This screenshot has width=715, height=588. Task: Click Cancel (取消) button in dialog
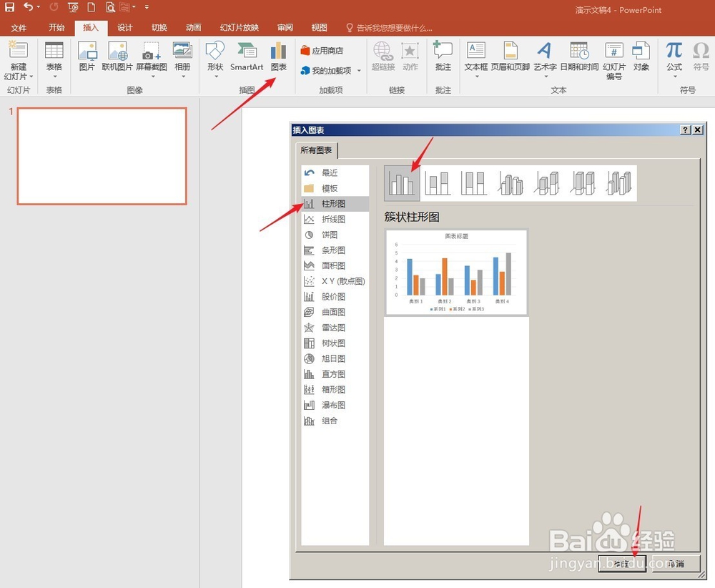tap(676, 564)
